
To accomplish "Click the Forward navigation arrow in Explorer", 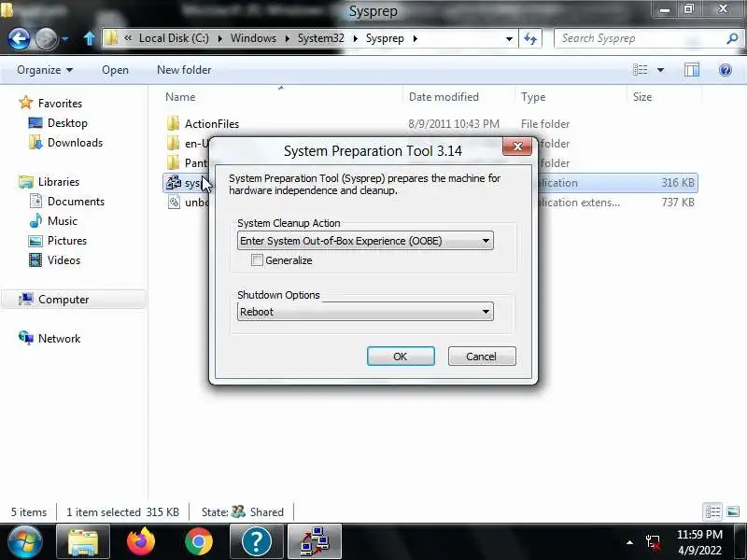I will point(46,39).
